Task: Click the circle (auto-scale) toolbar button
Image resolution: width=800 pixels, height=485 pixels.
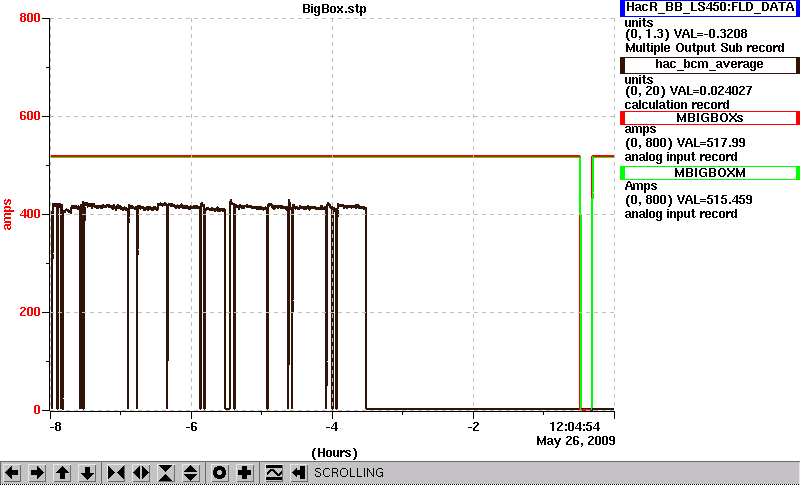Action: [x=219, y=473]
